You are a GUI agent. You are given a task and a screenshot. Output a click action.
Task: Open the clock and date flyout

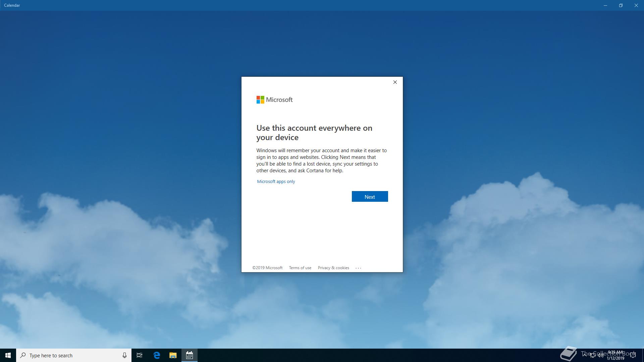615,355
